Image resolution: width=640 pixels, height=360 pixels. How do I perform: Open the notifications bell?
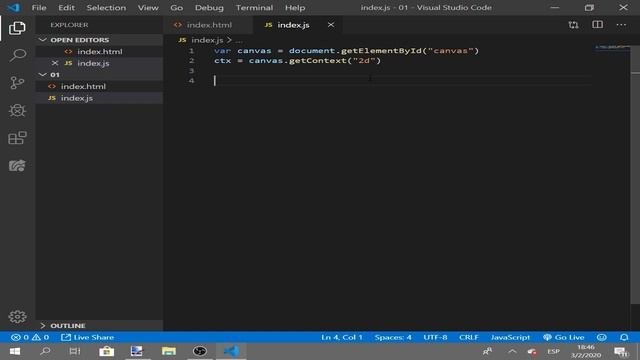(x=624, y=338)
